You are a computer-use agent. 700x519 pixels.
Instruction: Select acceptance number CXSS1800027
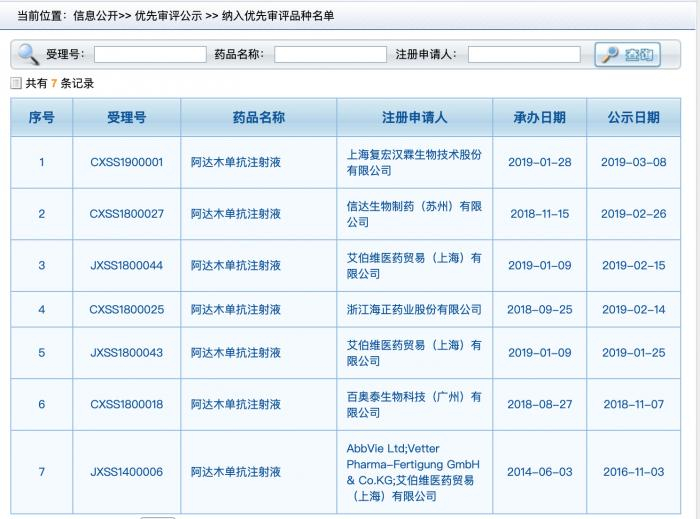click(127, 214)
